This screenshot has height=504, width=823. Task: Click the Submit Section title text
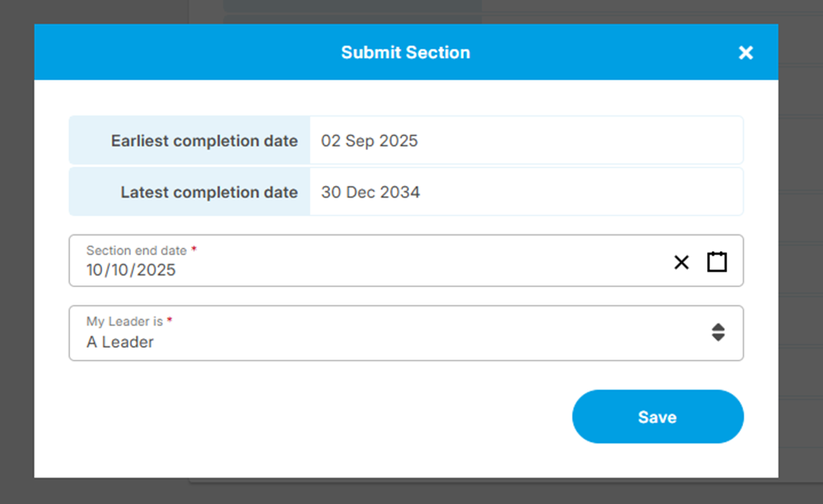406,53
